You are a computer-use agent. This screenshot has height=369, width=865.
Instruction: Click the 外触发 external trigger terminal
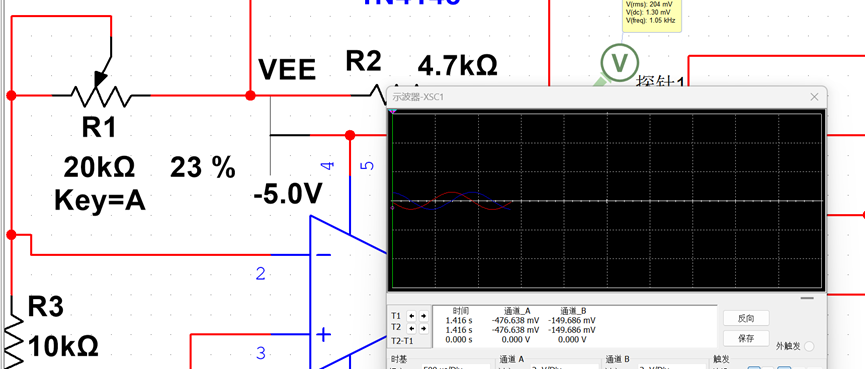tap(809, 346)
